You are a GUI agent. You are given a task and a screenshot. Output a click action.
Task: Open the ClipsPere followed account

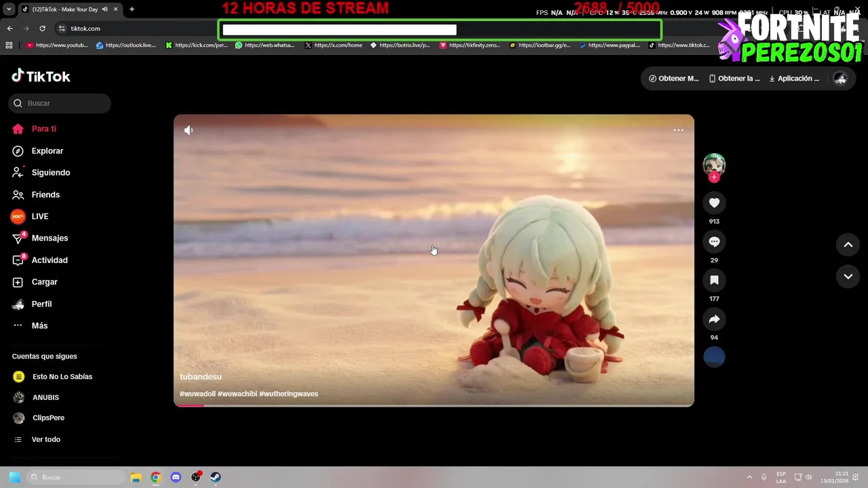coord(39,418)
